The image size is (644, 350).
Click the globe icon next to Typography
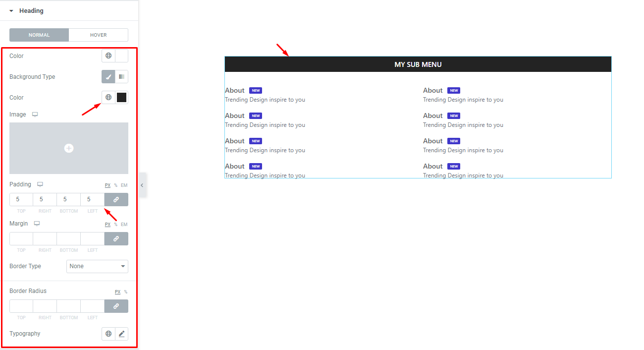click(108, 333)
